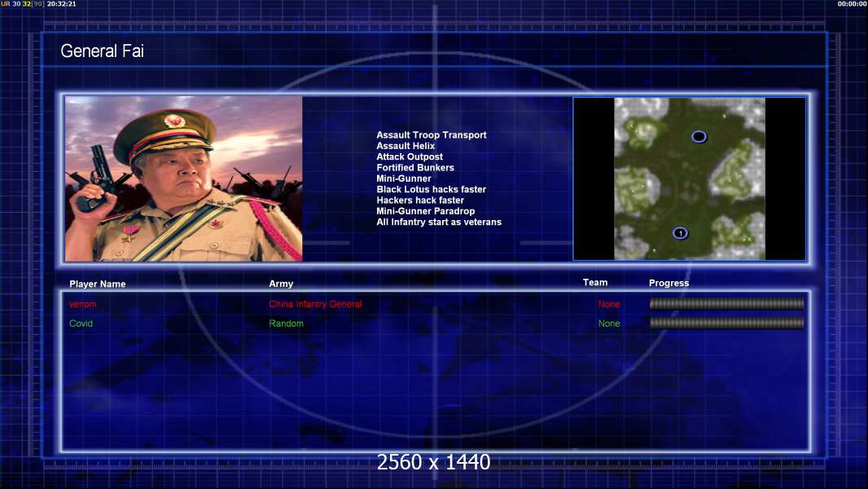Viewport: 868px width, 489px height.
Task: Click the empty start position marker on minimap
Action: pos(699,136)
